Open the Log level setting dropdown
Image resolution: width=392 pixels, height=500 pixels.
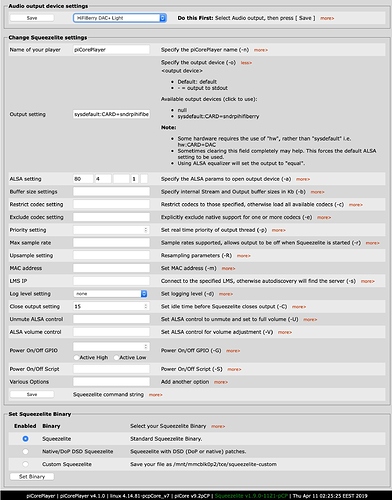click(110, 294)
